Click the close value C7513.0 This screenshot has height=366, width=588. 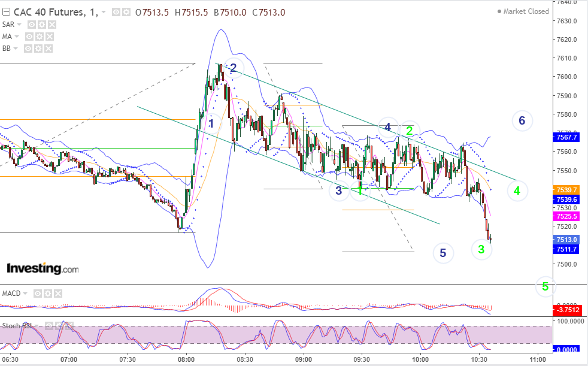tap(269, 13)
